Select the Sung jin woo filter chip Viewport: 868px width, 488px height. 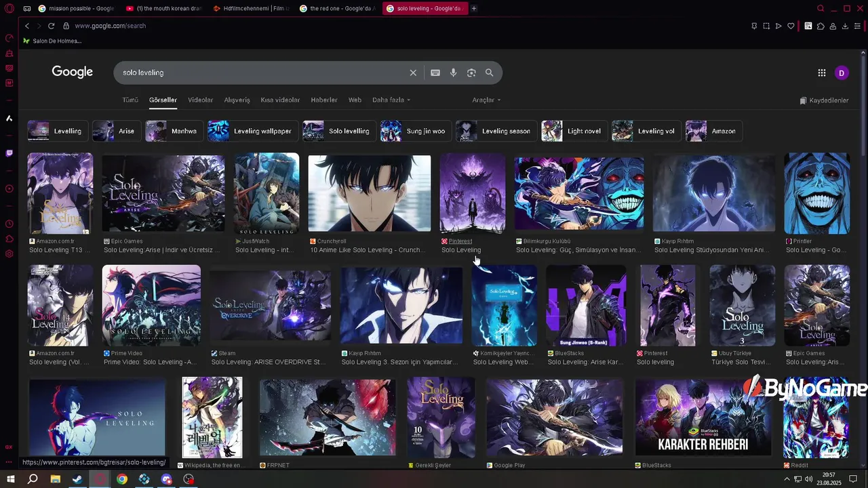pyautogui.click(x=416, y=131)
